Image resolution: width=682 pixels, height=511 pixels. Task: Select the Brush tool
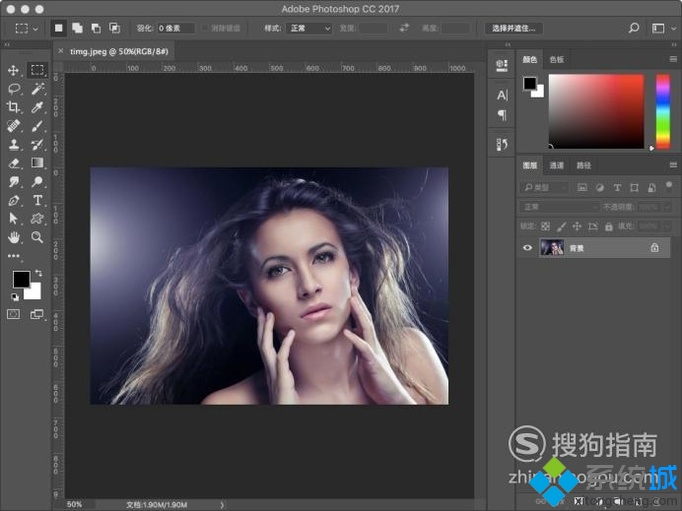37,126
